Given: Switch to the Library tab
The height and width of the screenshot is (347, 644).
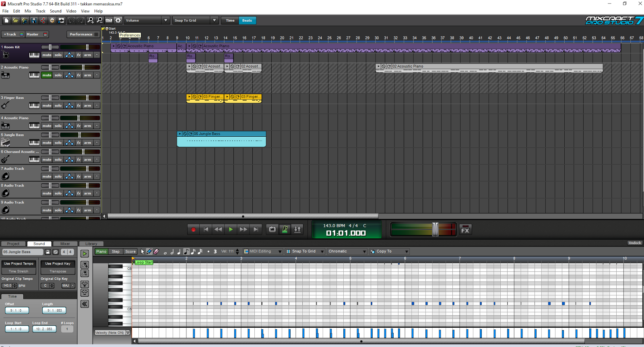Looking at the screenshot, I should pyautogui.click(x=91, y=244).
